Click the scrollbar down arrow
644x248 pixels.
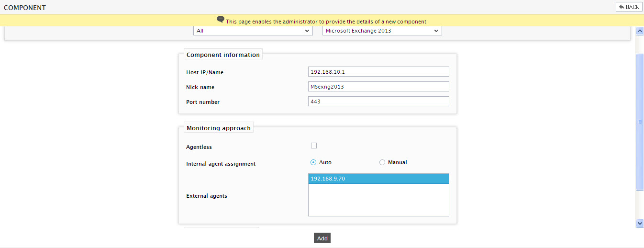[640, 223]
